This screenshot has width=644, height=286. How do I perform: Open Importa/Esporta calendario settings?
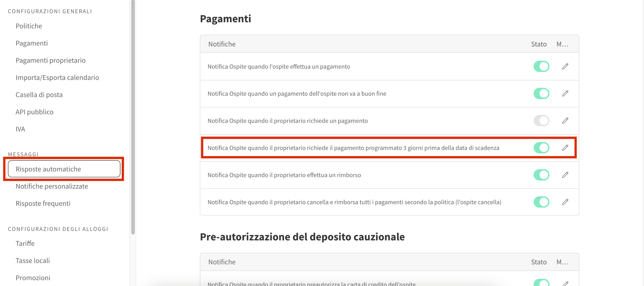point(57,78)
